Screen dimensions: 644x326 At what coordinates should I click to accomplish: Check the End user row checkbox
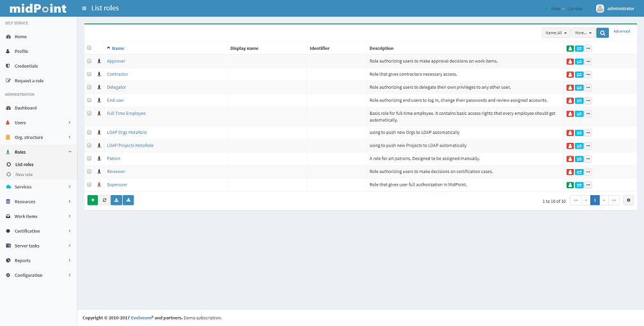[x=89, y=100]
